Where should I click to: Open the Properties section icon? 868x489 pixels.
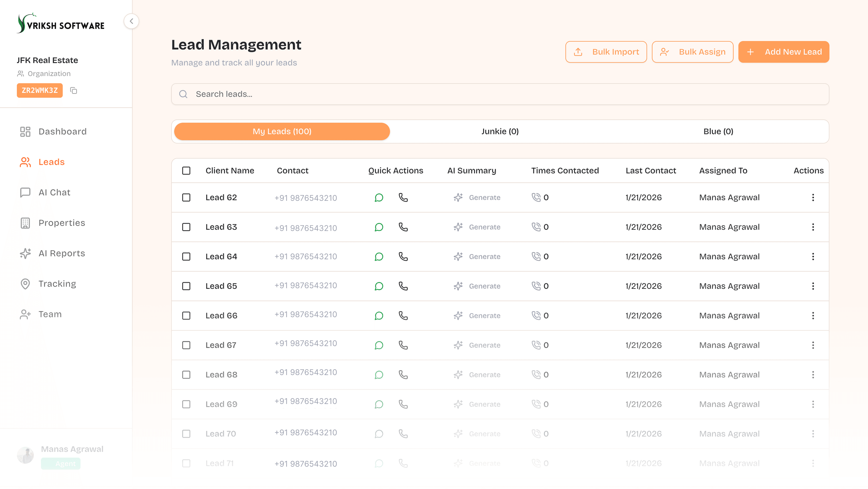click(x=25, y=223)
